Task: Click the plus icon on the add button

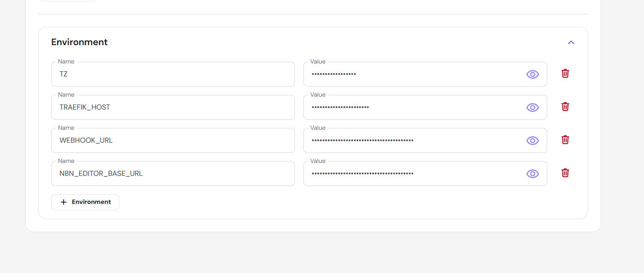Action: pyautogui.click(x=64, y=202)
